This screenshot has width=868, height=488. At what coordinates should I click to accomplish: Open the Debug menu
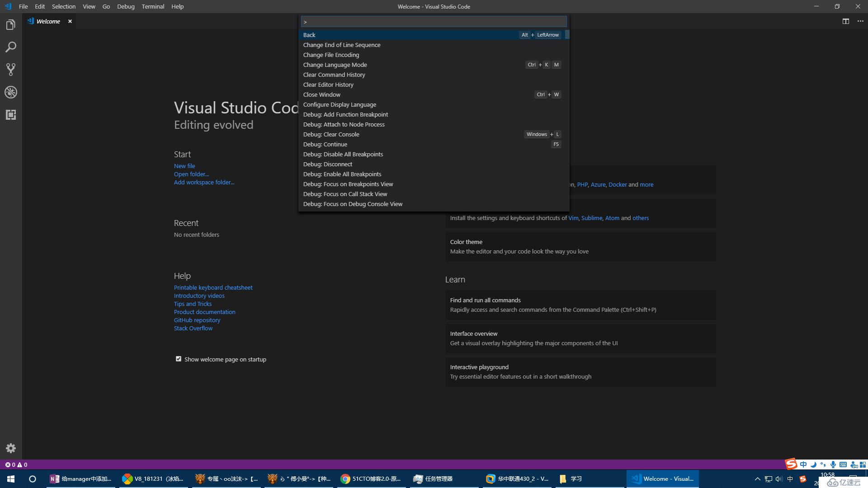126,6
